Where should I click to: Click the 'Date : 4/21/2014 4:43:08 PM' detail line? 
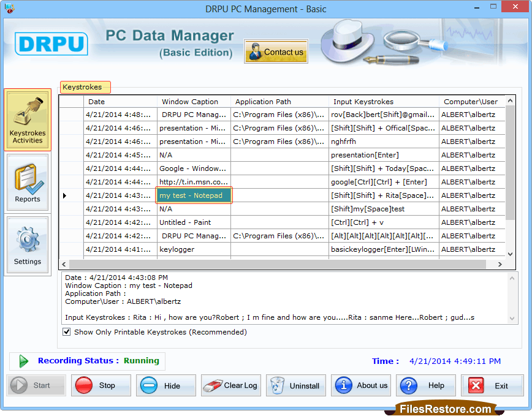pos(116,278)
